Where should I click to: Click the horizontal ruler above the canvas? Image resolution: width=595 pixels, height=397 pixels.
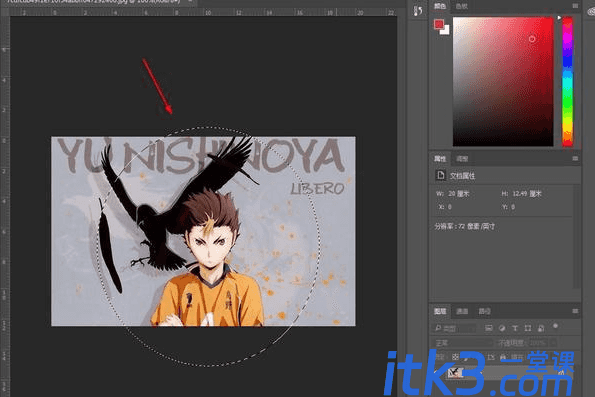pyautogui.click(x=203, y=13)
